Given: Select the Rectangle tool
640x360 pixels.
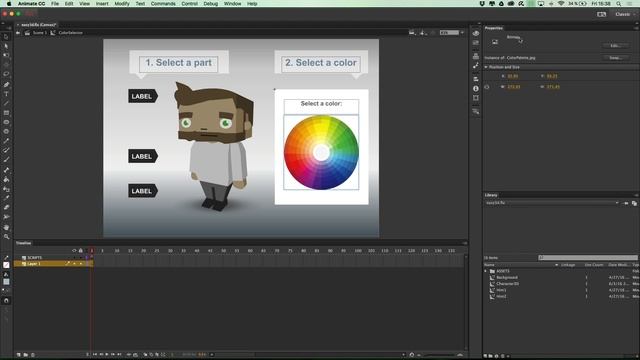Looking at the screenshot, I should click(6, 113).
